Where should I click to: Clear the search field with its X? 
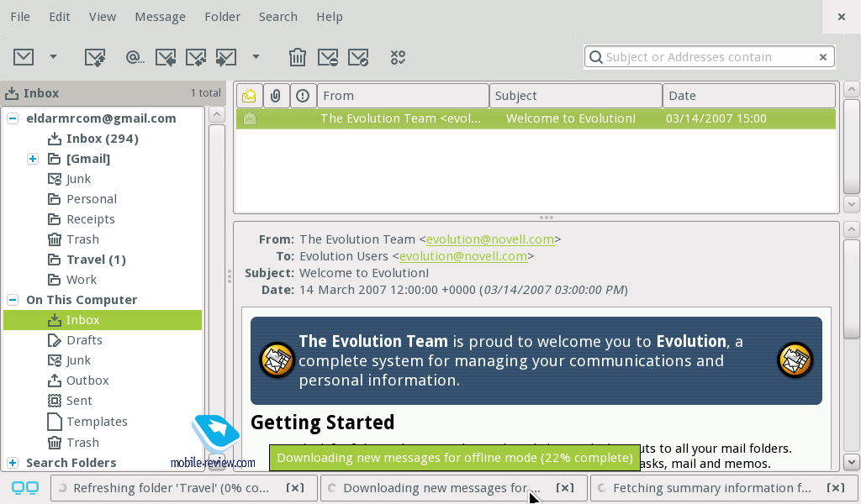click(x=822, y=57)
